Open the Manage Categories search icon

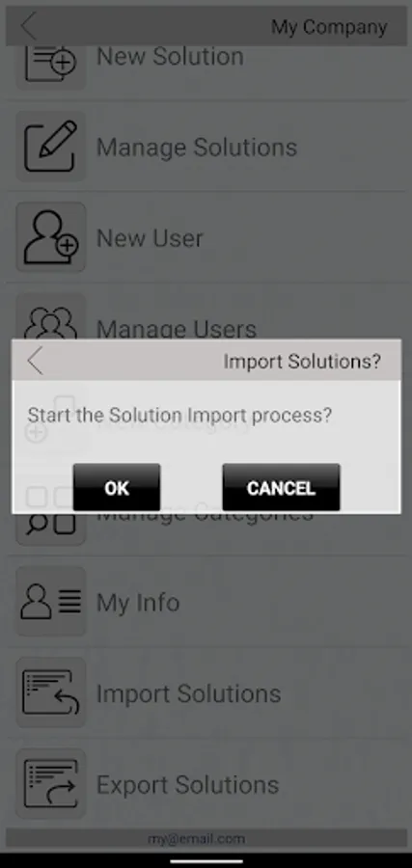50,525
